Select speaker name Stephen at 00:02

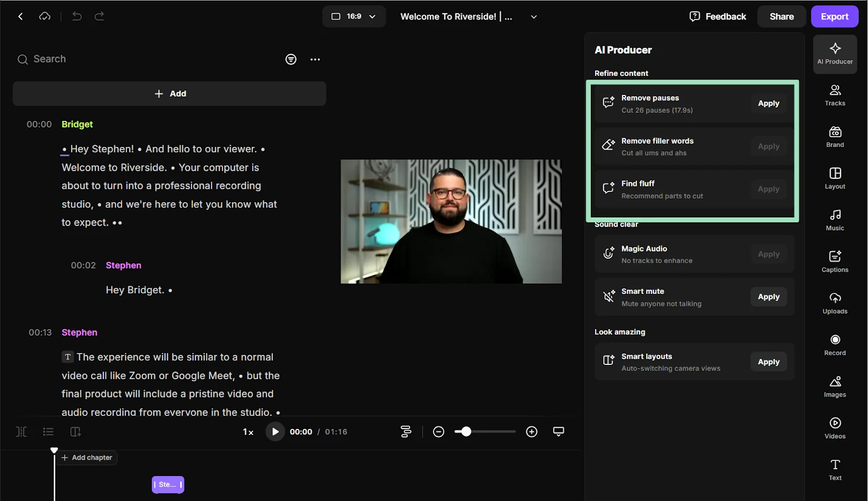tap(123, 265)
